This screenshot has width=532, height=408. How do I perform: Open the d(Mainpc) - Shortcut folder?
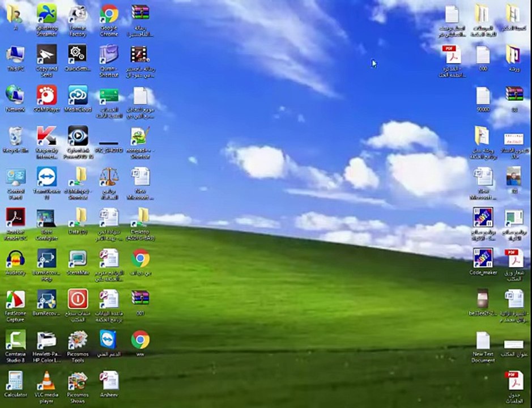(78, 183)
